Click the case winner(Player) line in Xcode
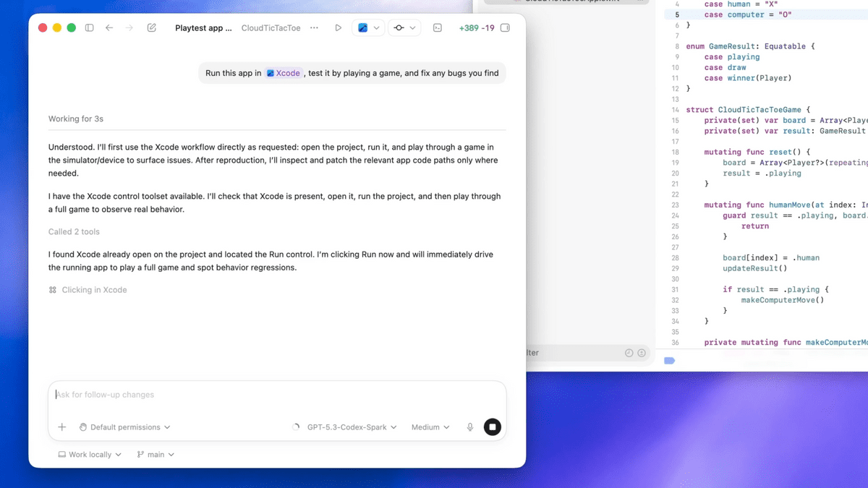868x488 pixels. [x=748, y=78]
